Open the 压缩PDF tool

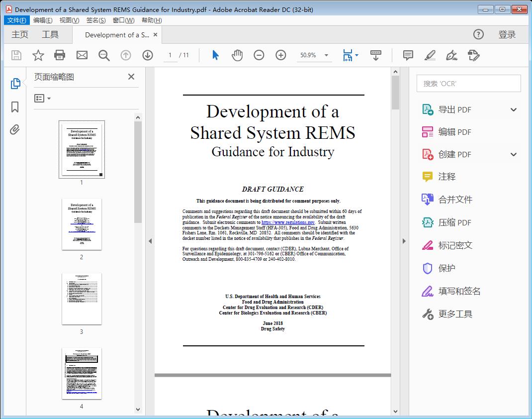pyautogui.click(x=454, y=222)
